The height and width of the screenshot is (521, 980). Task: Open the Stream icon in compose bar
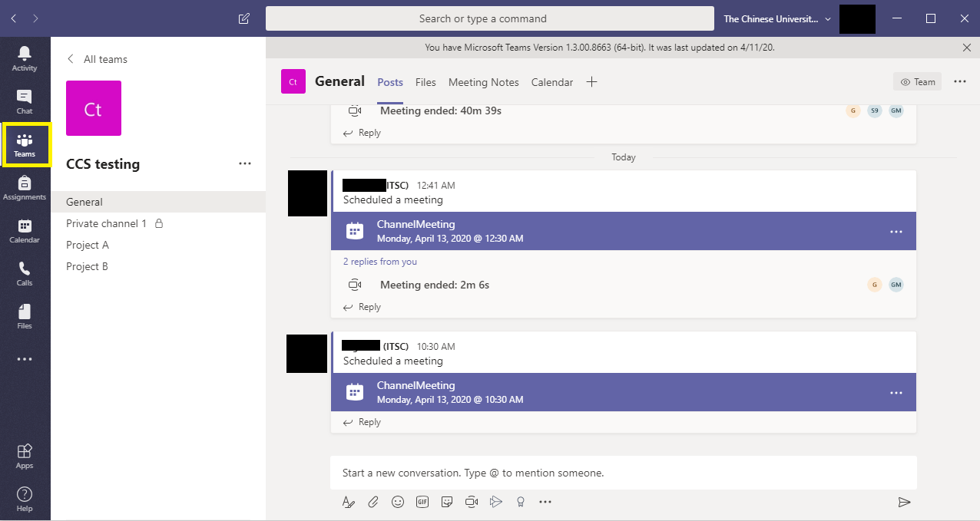[x=496, y=502]
